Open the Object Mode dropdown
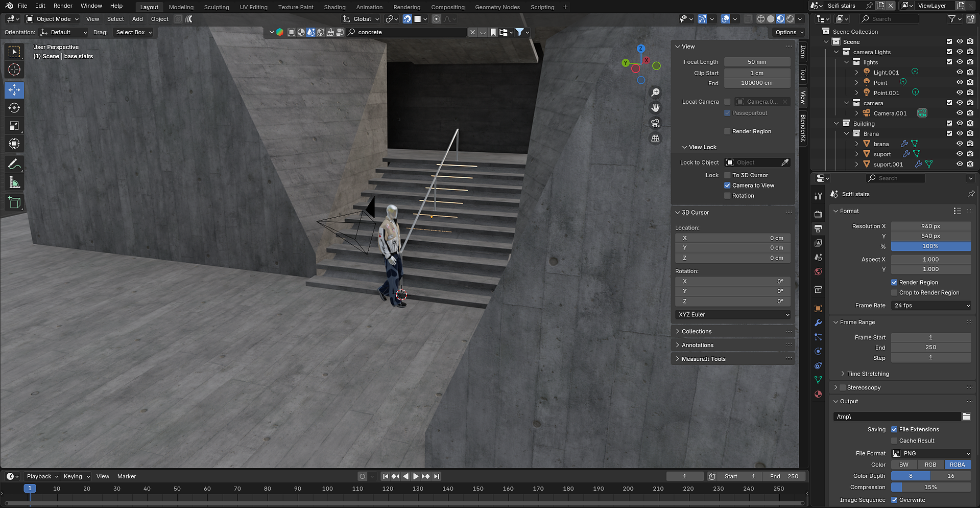 [53, 19]
